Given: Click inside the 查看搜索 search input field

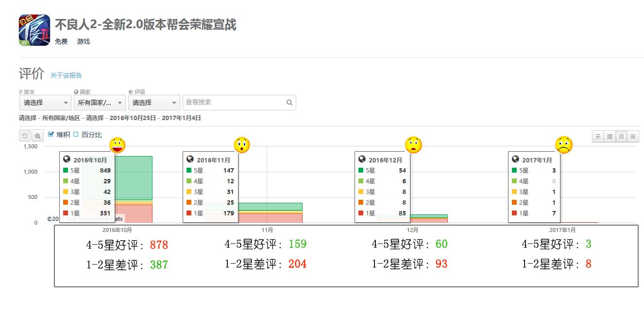Looking at the screenshot, I should pos(233,103).
